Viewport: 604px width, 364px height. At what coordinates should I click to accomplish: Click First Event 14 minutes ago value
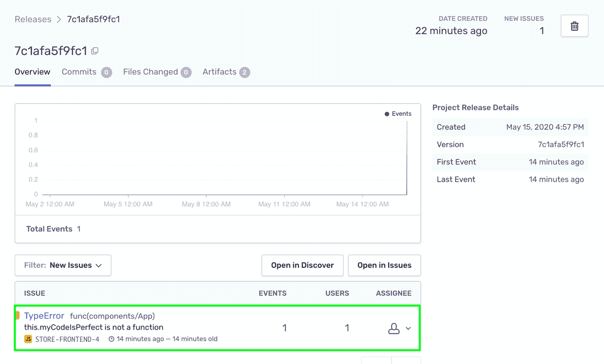tap(556, 162)
